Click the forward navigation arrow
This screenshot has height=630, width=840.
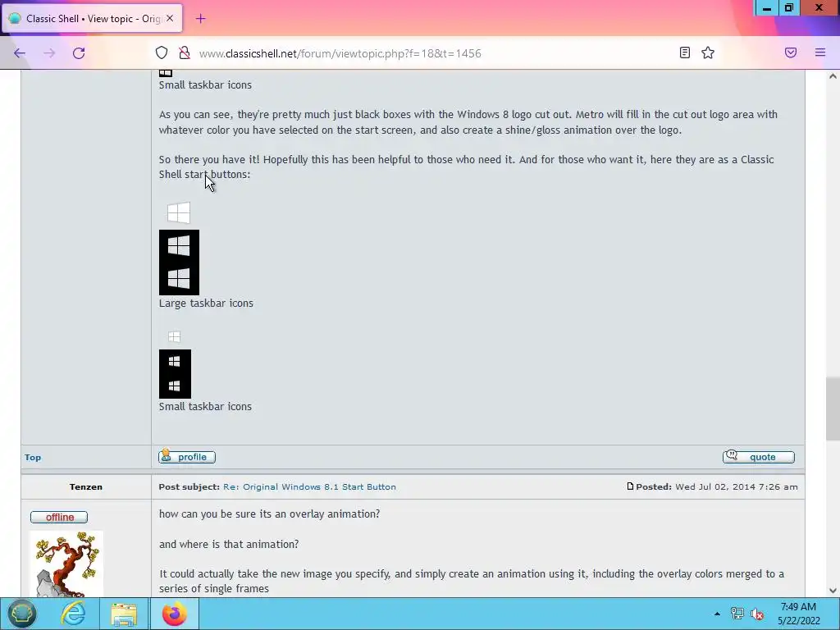[x=49, y=53]
